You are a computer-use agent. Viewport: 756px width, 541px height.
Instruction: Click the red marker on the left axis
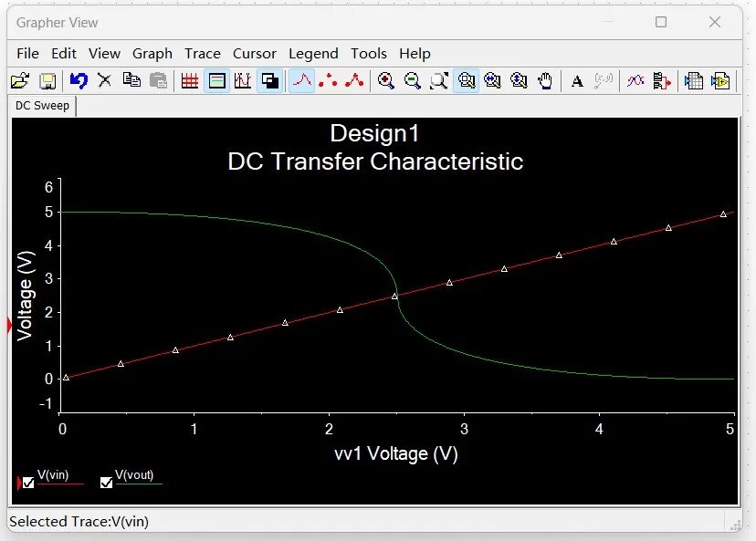click(9, 326)
